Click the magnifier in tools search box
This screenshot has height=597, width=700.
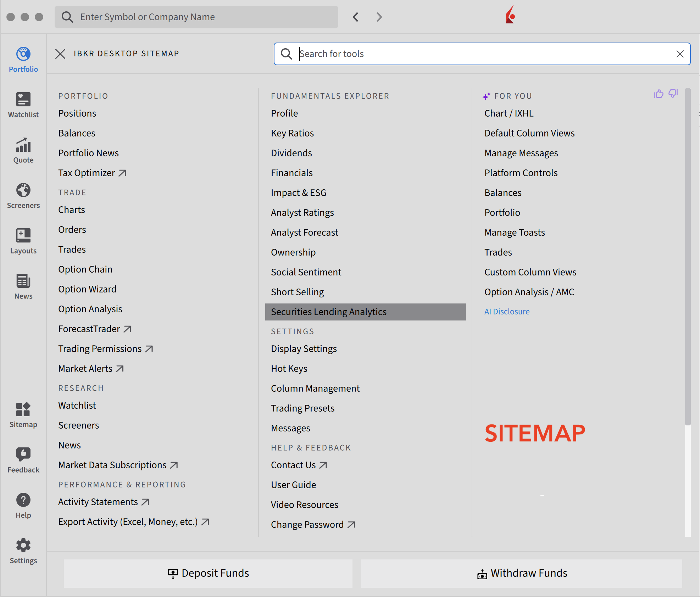(286, 54)
